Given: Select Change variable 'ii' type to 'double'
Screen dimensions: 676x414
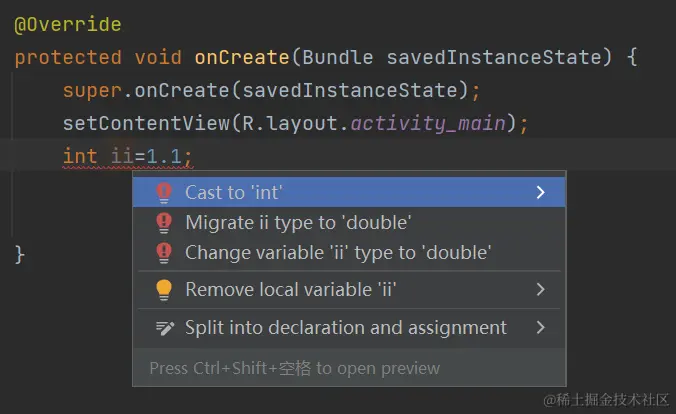Looking at the screenshot, I should tap(337, 253).
